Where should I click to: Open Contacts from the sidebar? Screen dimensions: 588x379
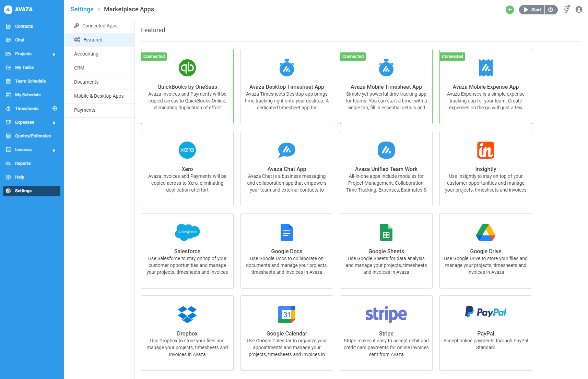pos(24,26)
